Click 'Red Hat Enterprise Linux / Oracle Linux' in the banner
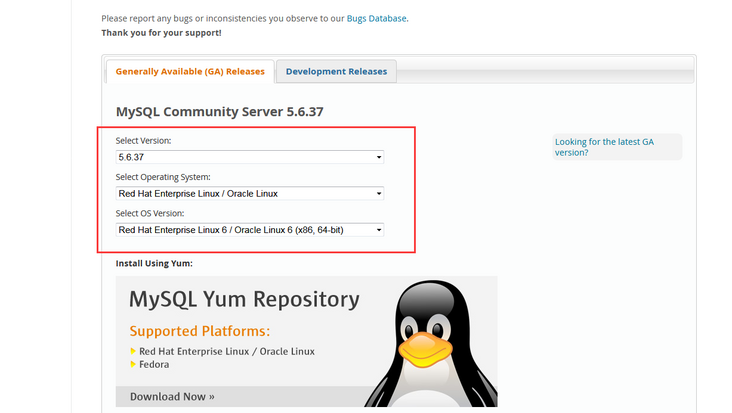 (x=227, y=351)
